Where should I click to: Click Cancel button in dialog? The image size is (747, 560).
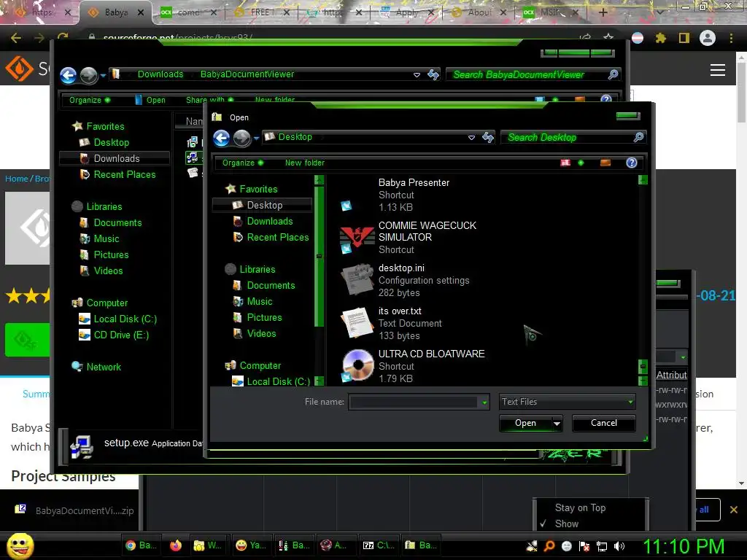[x=603, y=423]
